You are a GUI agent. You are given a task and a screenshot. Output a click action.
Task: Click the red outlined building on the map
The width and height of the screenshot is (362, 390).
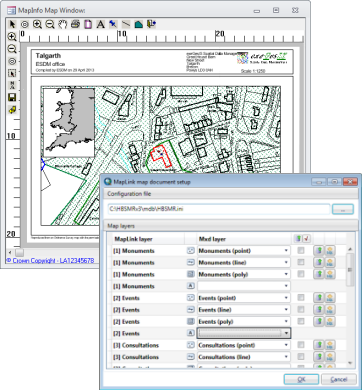click(161, 155)
